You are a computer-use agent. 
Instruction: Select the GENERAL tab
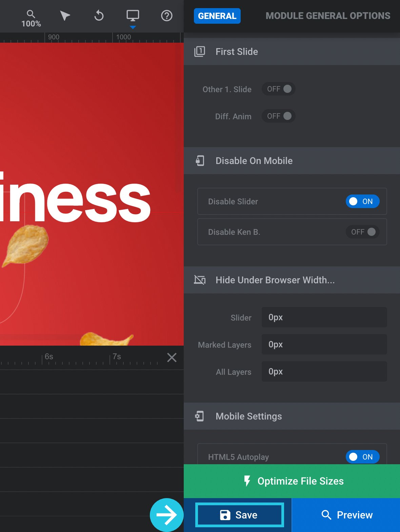[217, 16]
